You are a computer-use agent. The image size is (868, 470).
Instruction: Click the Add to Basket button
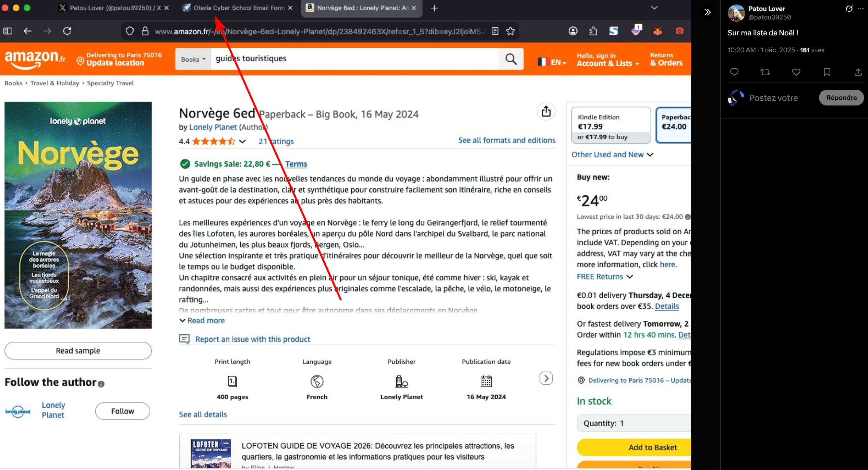[652, 447]
